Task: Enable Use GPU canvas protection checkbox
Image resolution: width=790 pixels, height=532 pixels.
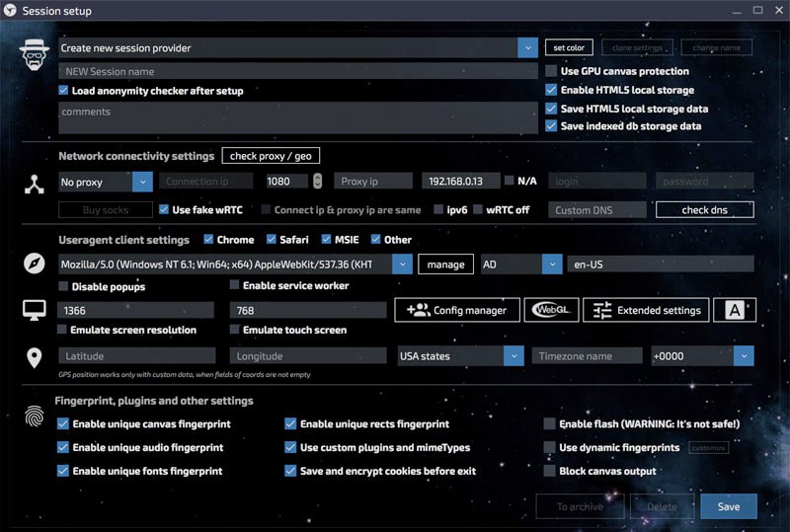Action: [552, 71]
